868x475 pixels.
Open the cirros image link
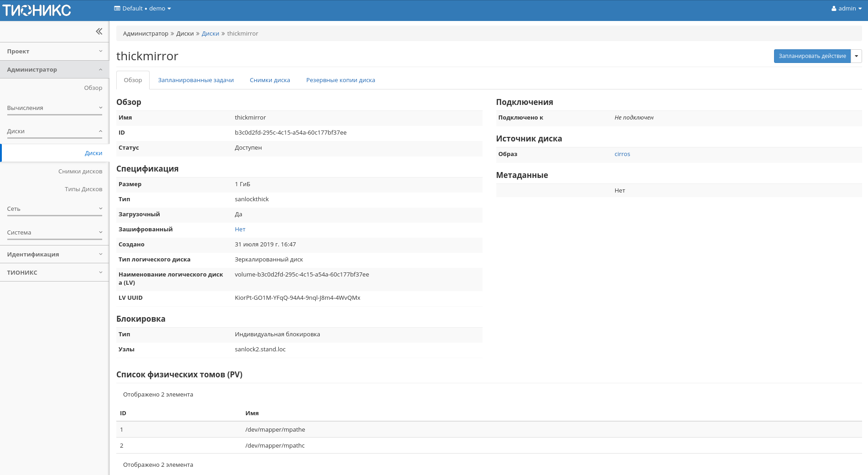[x=622, y=154]
